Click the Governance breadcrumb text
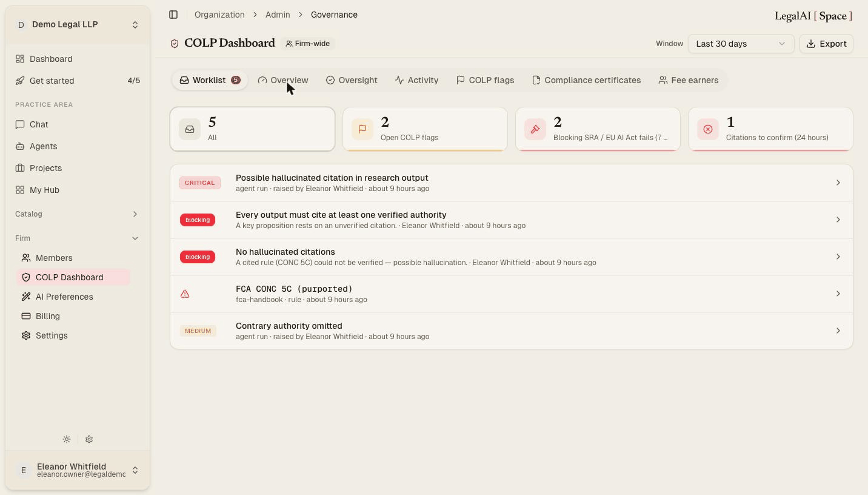The height and width of the screenshot is (495, 868). coord(334,15)
